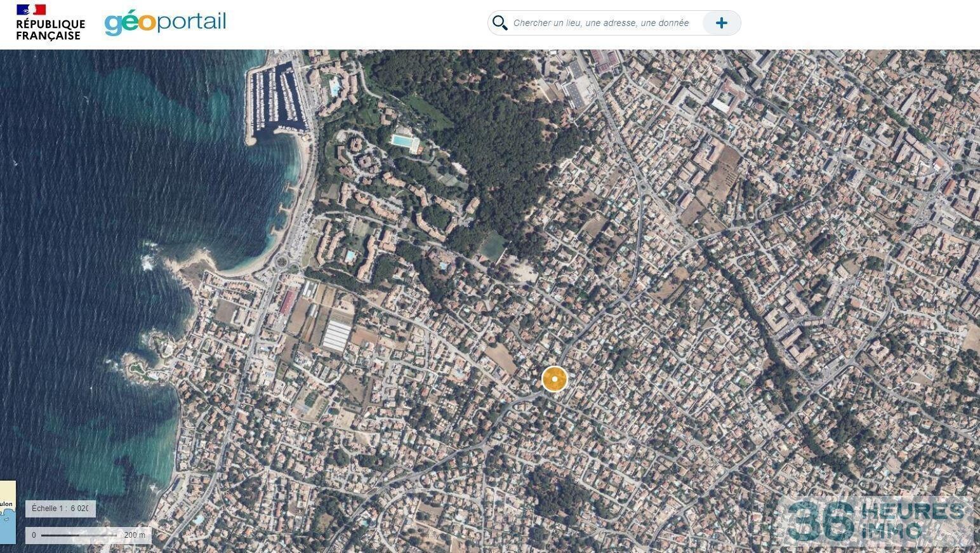
Task: Click the République Française logo text
Action: pyautogui.click(x=50, y=30)
